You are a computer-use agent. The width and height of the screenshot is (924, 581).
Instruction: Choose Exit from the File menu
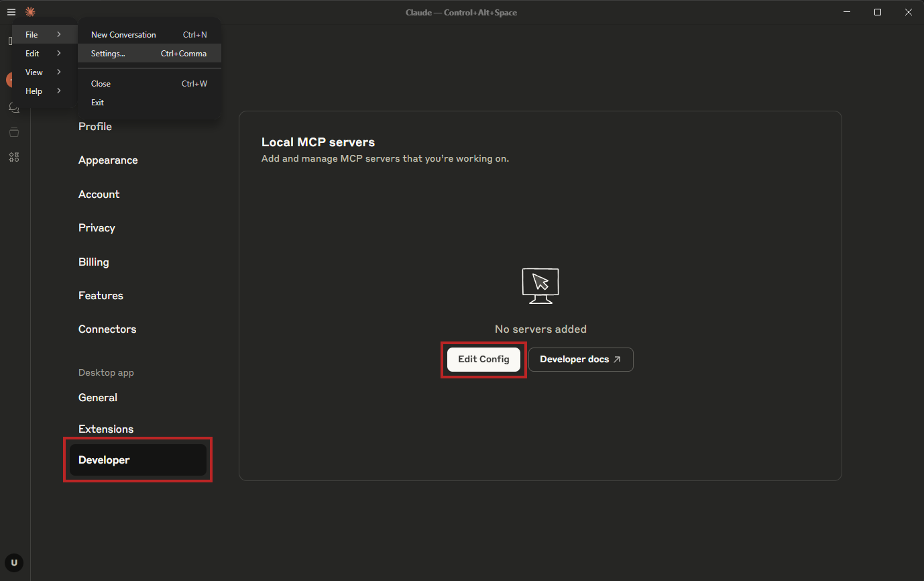tap(150, 102)
